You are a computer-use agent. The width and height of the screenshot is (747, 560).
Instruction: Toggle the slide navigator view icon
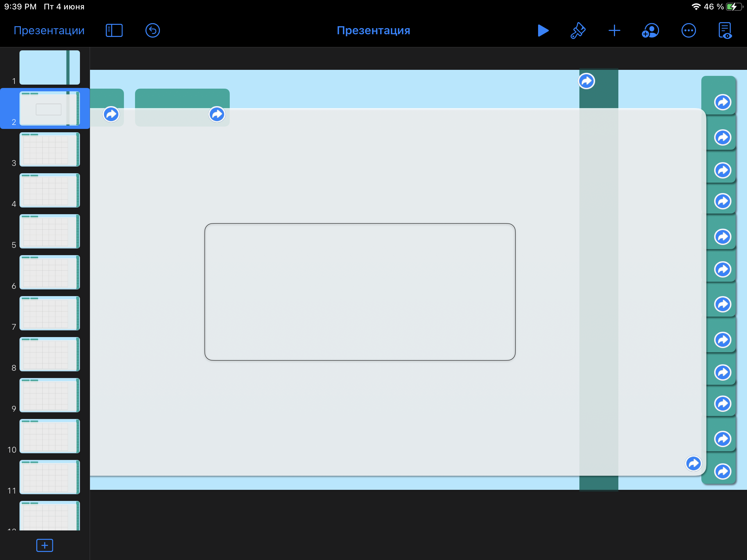pos(114,30)
